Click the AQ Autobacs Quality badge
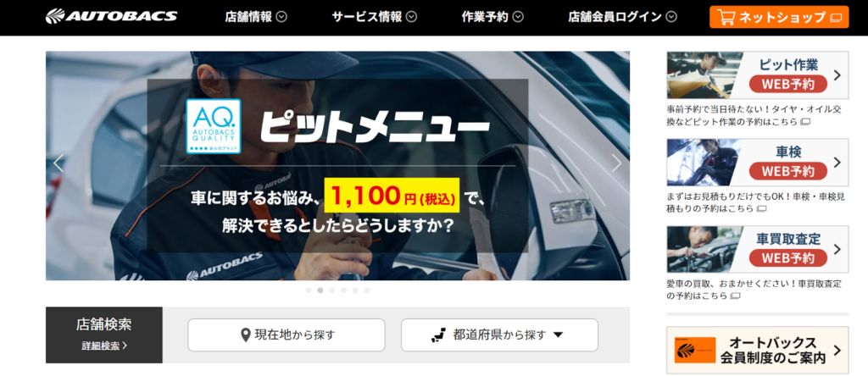The width and height of the screenshot is (868, 376). [213, 126]
